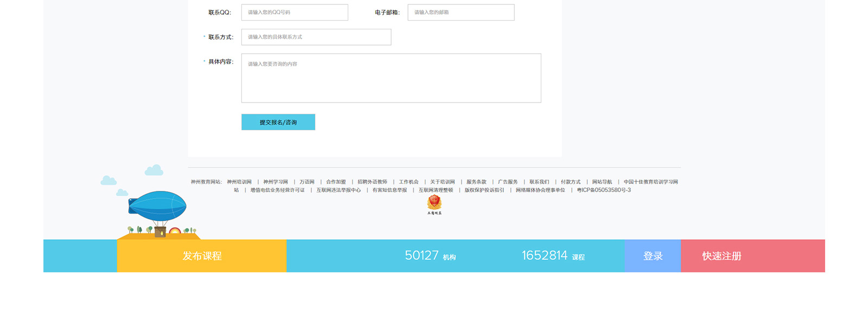Click the 粤ICP备05053580号-3 link

coord(604,190)
